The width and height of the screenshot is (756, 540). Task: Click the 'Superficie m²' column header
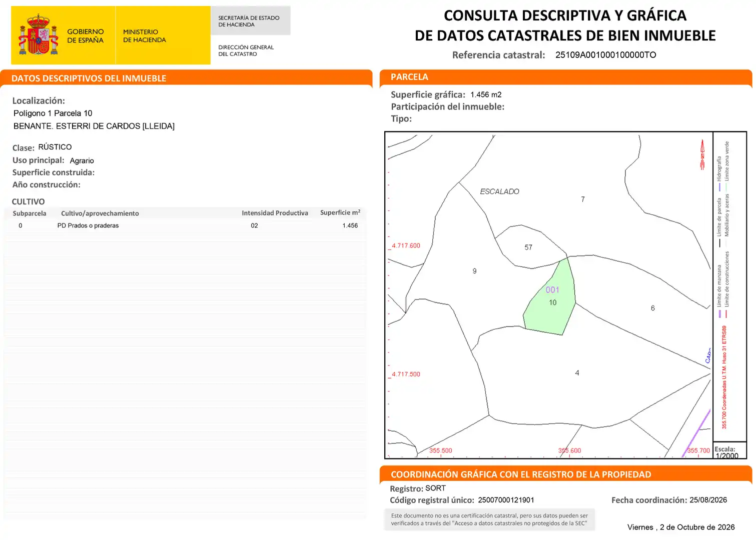pyautogui.click(x=340, y=212)
